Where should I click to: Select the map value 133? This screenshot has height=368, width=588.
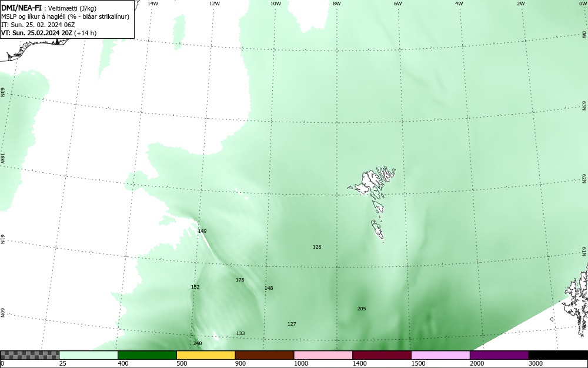click(x=240, y=333)
